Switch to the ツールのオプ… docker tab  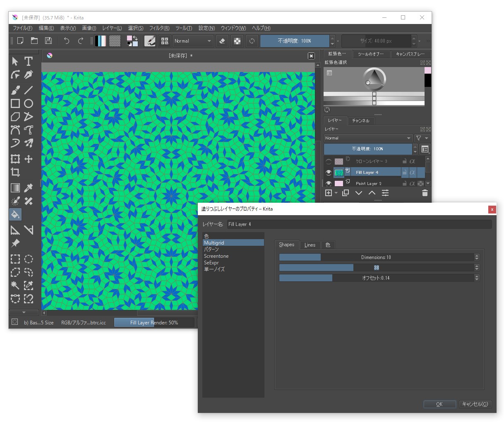tap(371, 54)
